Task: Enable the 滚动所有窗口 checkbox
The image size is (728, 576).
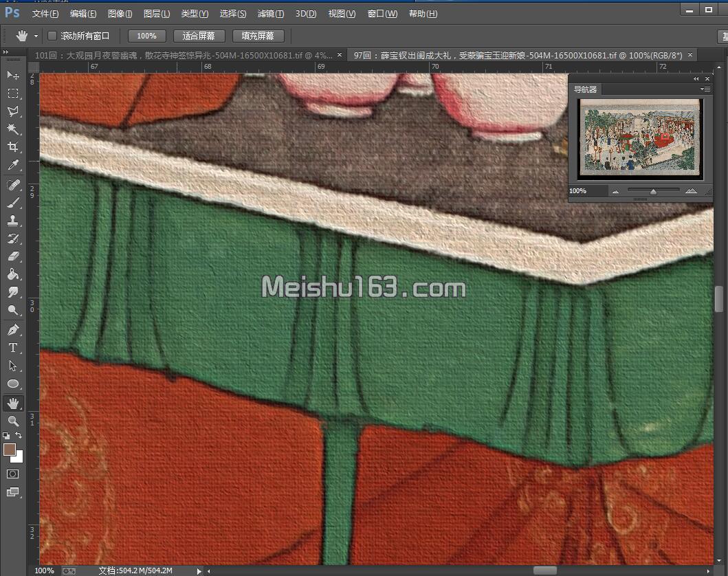Action: pyautogui.click(x=52, y=36)
